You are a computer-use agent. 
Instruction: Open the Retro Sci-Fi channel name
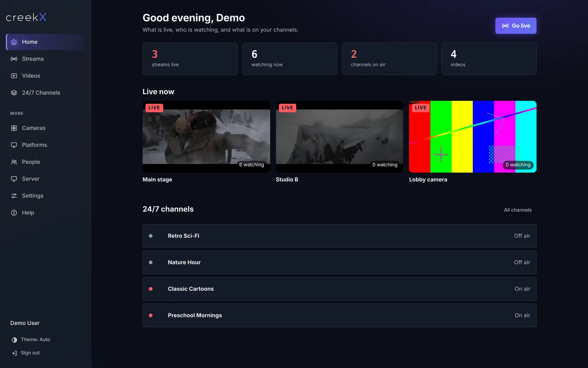[x=183, y=236]
